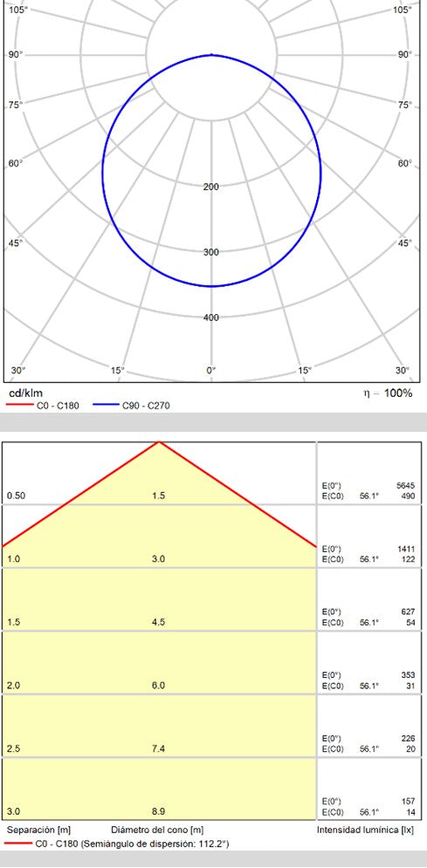Click the blue curve's top point at 90° line

[211, 55]
